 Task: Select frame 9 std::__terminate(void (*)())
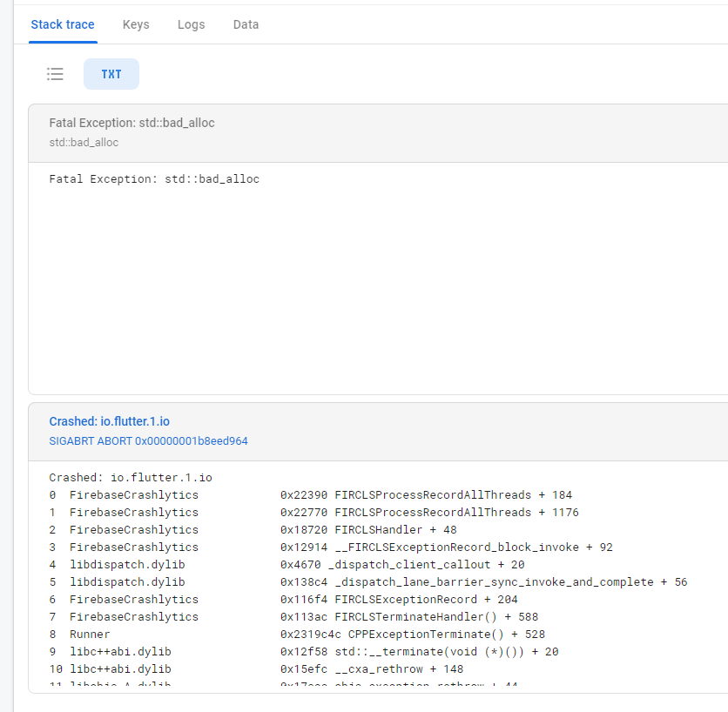tap(304, 652)
